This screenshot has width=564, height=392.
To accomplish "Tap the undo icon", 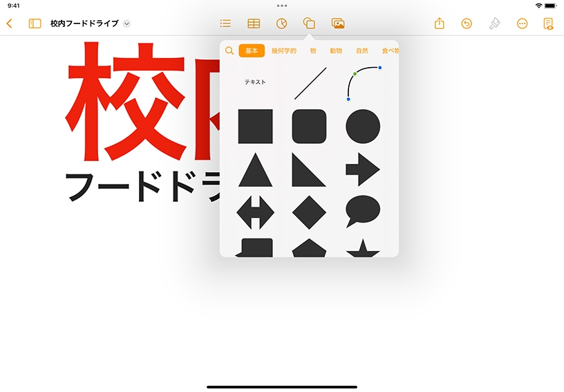I will 467,24.
